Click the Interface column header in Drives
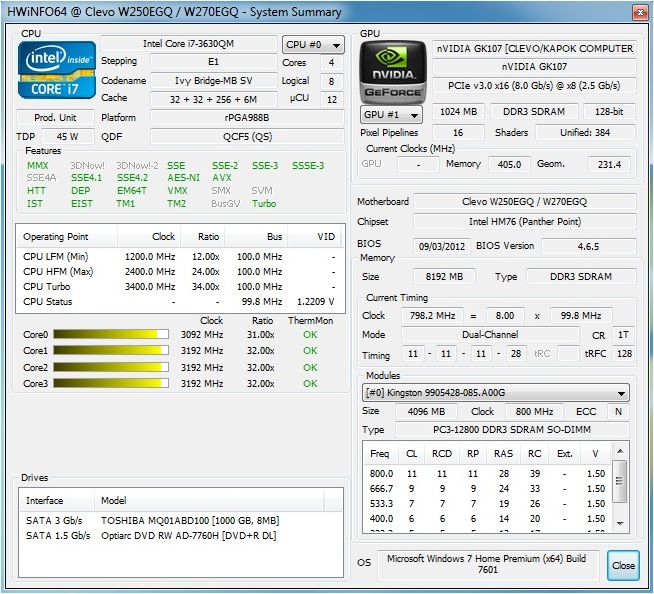Image resolution: width=654 pixels, height=594 pixels. click(x=57, y=500)
